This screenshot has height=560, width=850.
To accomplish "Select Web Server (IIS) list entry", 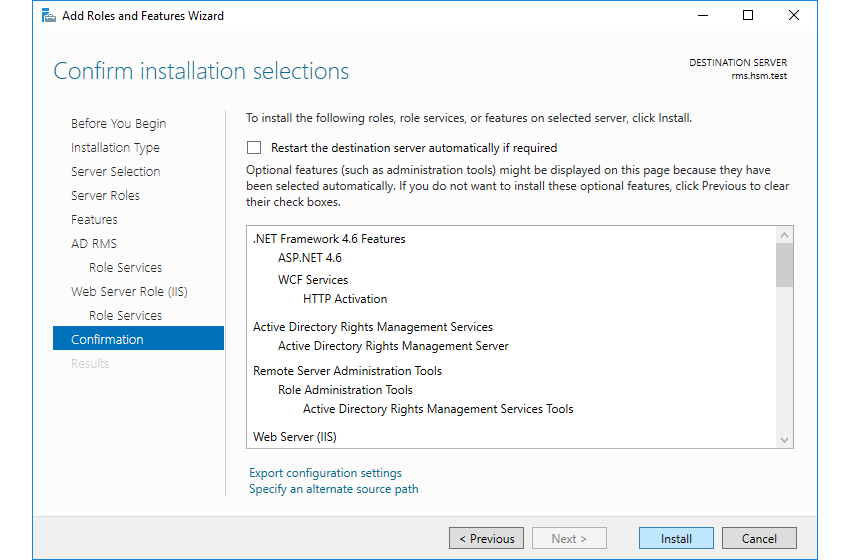I will coord(294,436).
